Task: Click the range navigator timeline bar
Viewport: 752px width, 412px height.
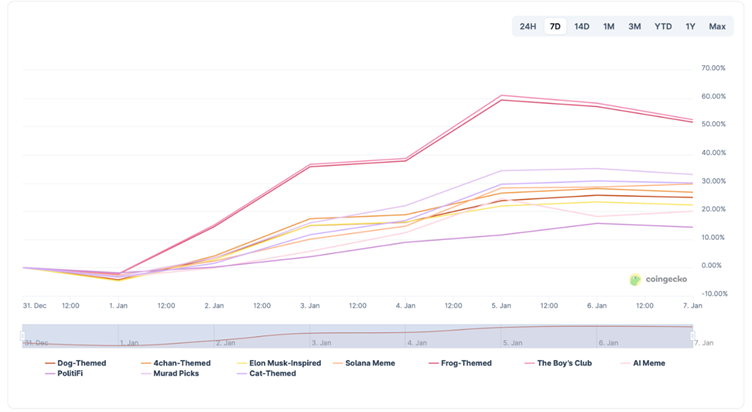Action: [x=358, y=337]
